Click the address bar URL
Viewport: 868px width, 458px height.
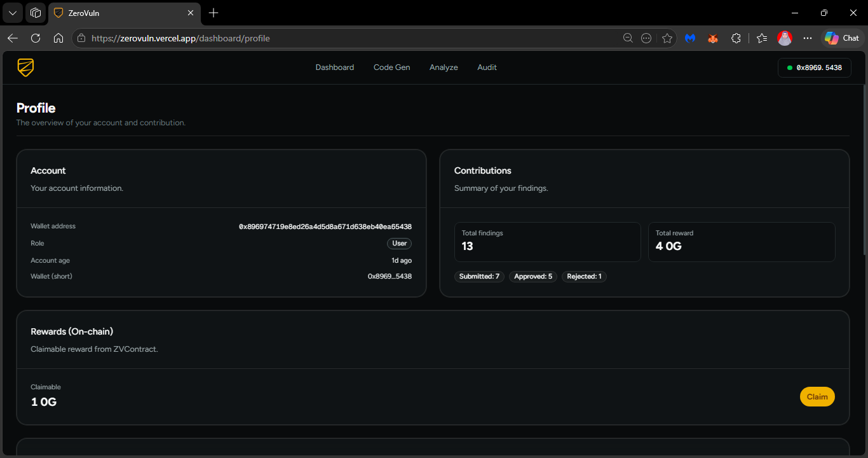[181, 38]
